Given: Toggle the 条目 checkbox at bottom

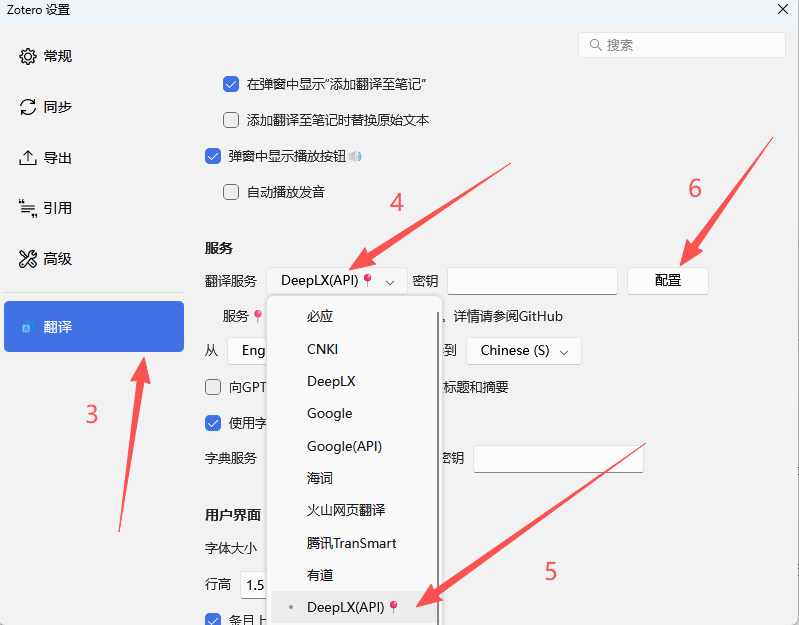Looking at the screenshot, I should pyautogui.click(x=212, y=619).
